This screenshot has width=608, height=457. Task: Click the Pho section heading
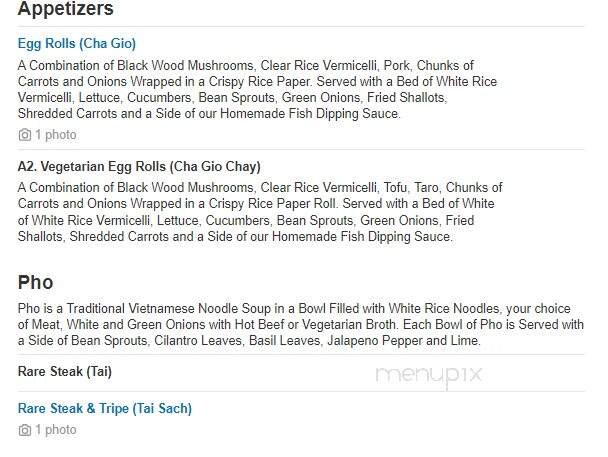[36, 282]
